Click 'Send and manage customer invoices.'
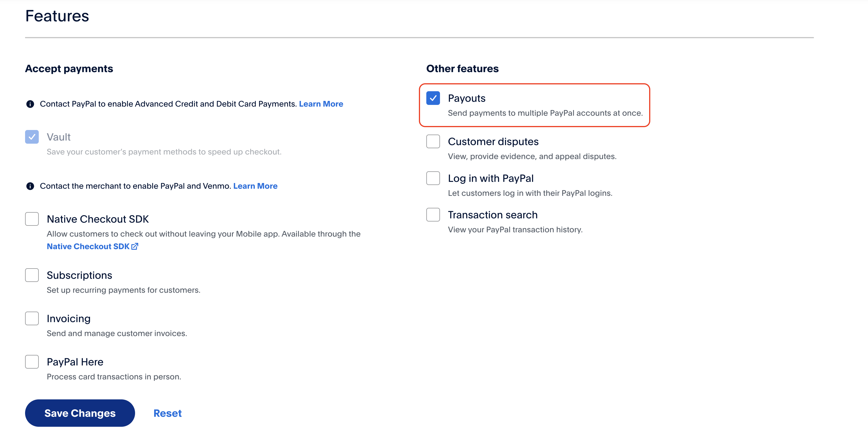This screenshot has height=443, width=868. click(117, 334)
